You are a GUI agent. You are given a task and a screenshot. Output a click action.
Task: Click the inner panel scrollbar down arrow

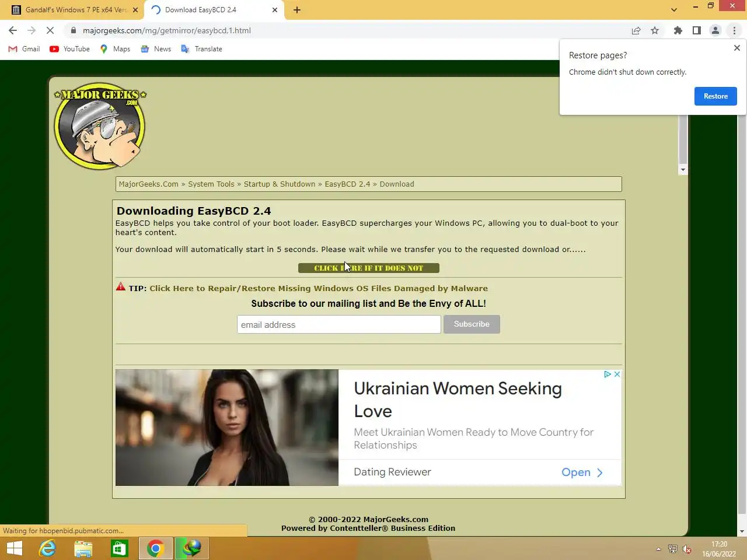pyautogui.click(x=683, y=170)
